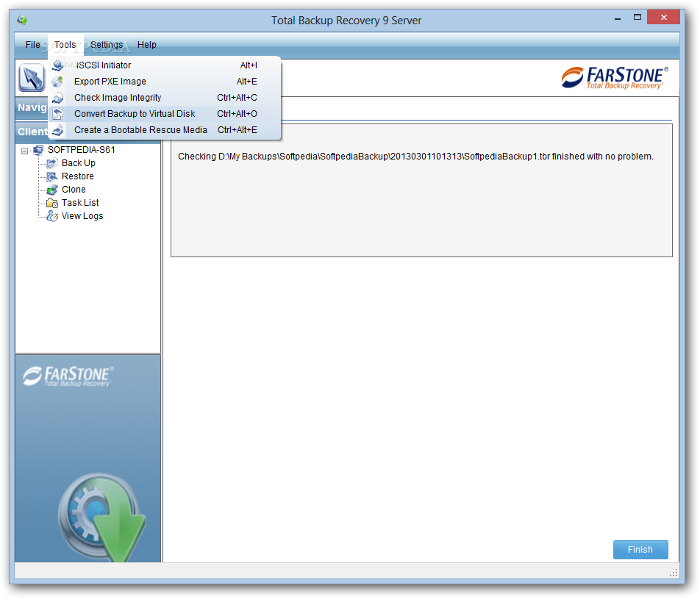Open the File menu

tap(32, 45)
